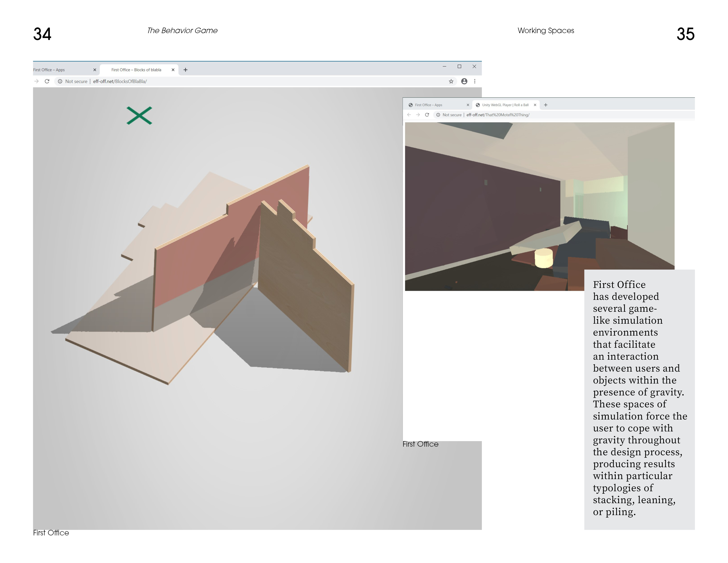Reload the BlocksOfBlaBla page
Viewport: 728px width, 563px height.
[x=47, y=81]
